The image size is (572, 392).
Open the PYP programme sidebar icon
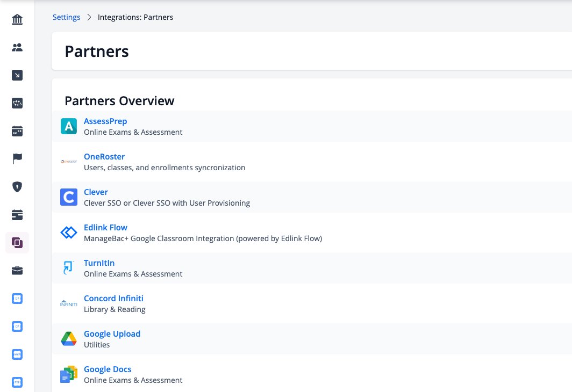[17, 382]
